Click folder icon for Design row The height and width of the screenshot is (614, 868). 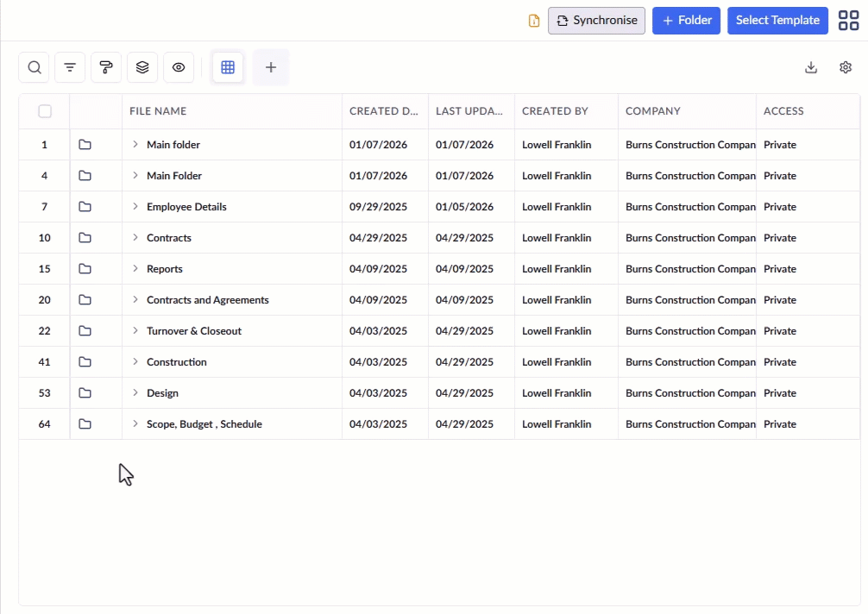click(x=85, y=392)
